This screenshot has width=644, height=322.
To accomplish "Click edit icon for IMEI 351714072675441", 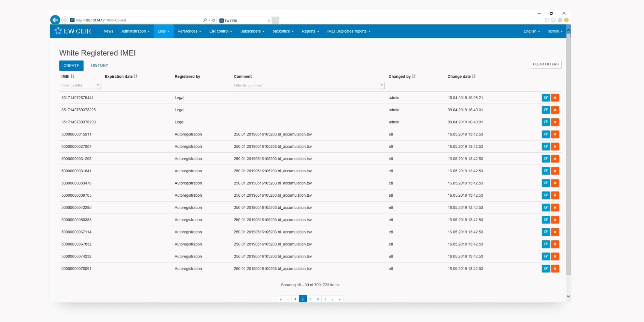I will coord(546,98).
